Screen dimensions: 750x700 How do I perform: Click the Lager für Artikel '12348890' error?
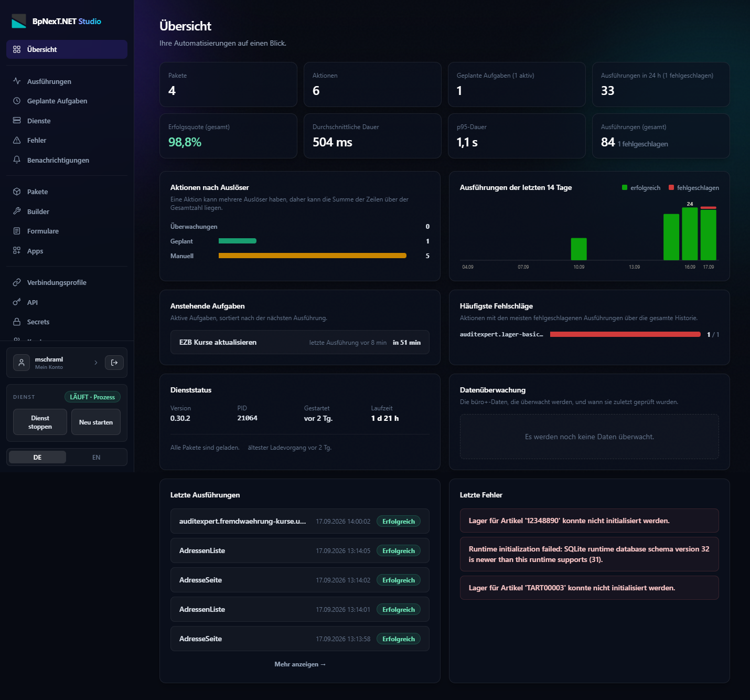[x=590, y=521]
